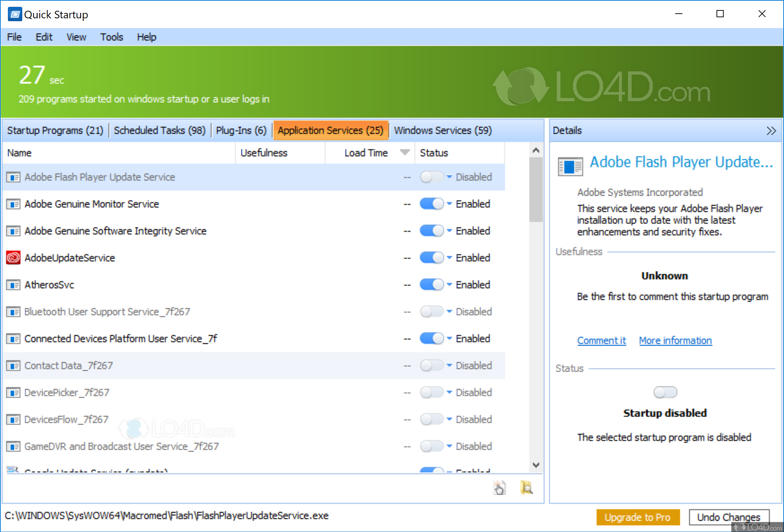This screenshot has width=784, height=532.
Task: Open the More information link
Action: coord(675,340)
